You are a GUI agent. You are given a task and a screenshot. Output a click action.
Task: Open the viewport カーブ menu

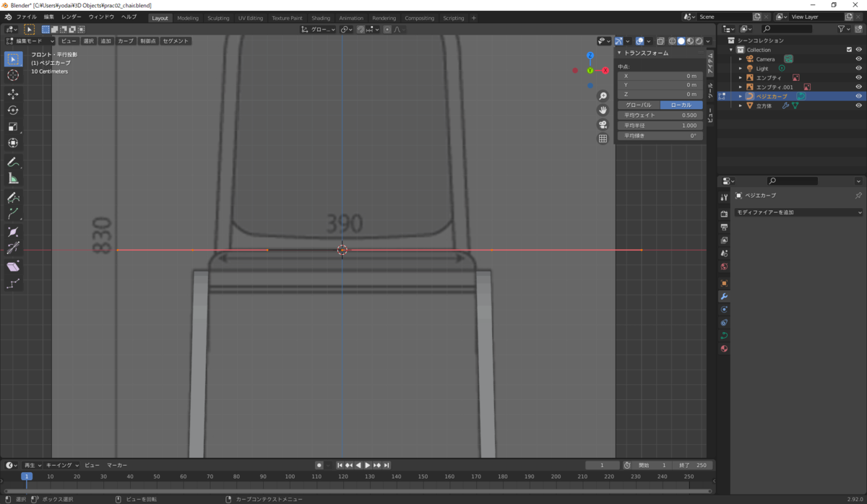coord(126,41)
